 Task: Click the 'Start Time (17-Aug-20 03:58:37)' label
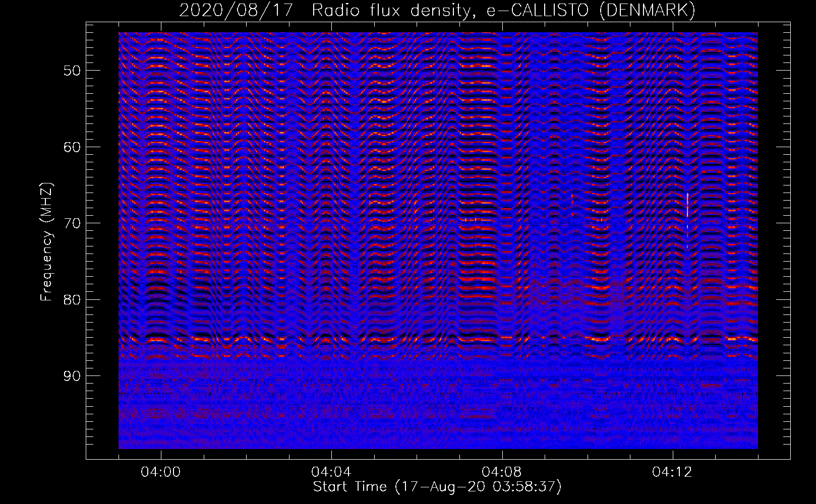[437, 487]
